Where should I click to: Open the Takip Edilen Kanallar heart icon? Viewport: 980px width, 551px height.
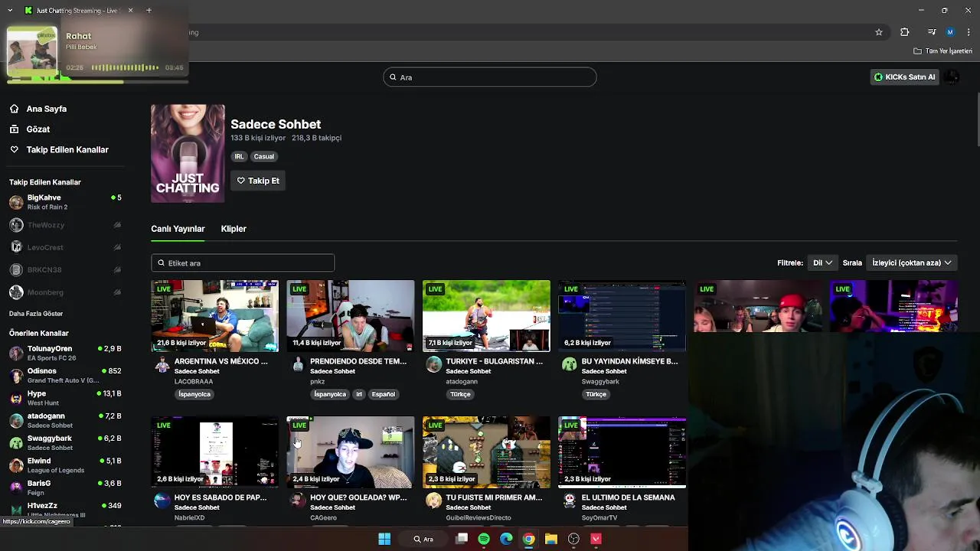pos(14,150)
